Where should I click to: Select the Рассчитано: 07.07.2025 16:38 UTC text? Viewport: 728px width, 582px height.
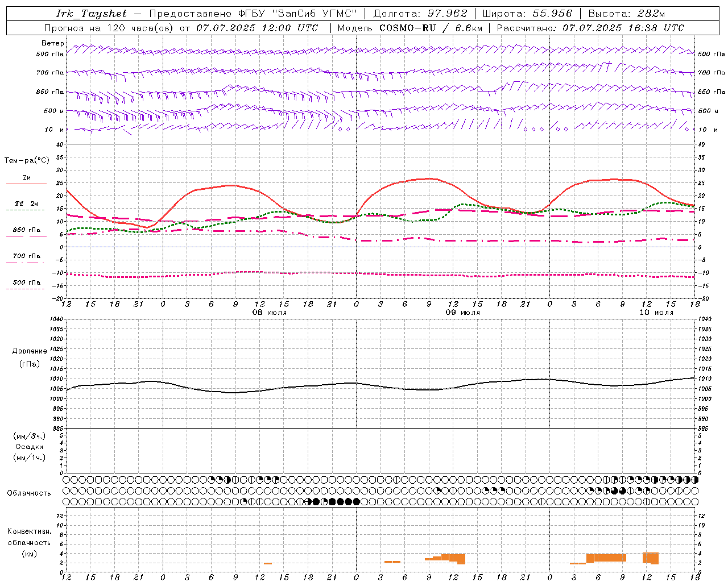[x=590, y=28]
